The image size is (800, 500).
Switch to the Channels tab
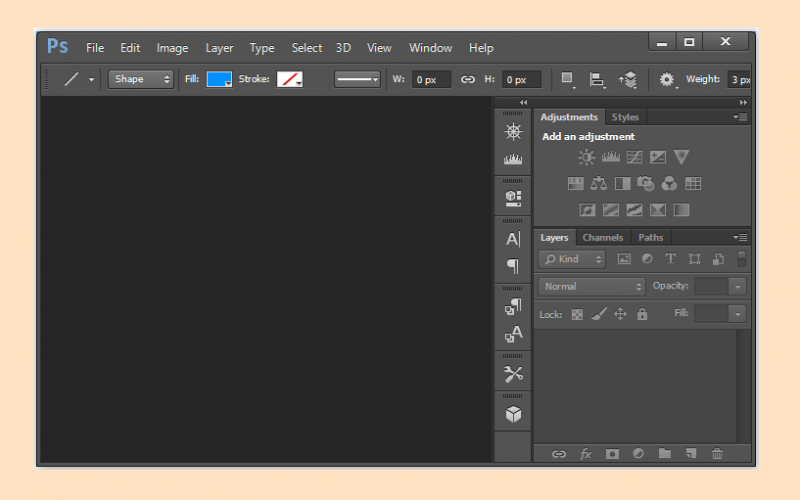tap(603, 238)
